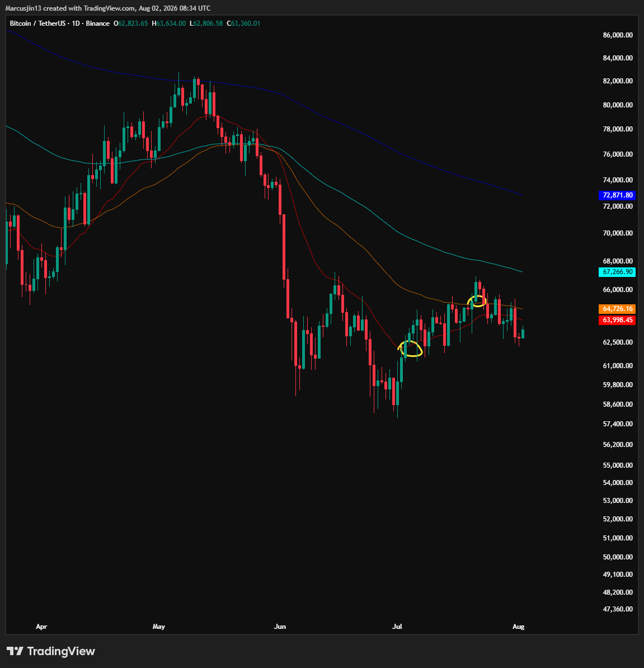Click the 72,000.00 price axis label
This screenshot has width=644, height=668.
618,206
